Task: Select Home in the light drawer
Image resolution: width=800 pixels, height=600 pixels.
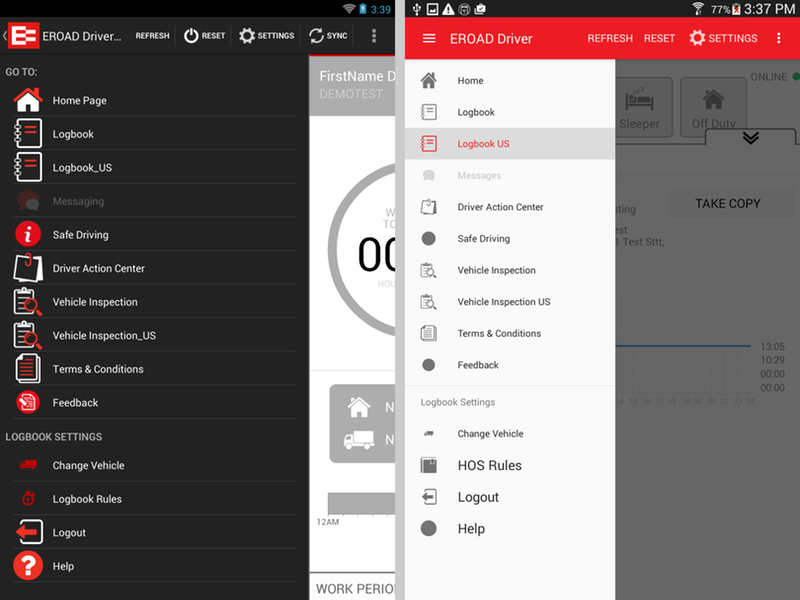Action: (x=510, y=81)
